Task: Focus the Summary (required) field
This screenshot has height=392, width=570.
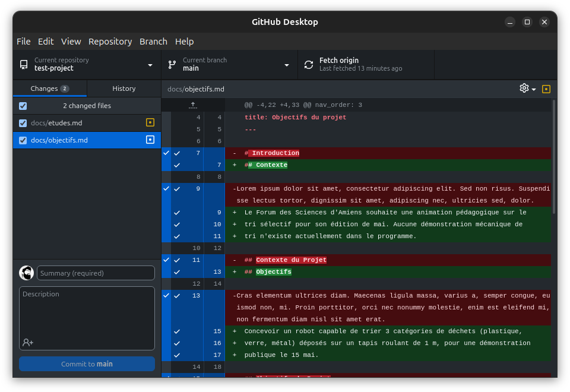Action: click(x=96, y=273)
